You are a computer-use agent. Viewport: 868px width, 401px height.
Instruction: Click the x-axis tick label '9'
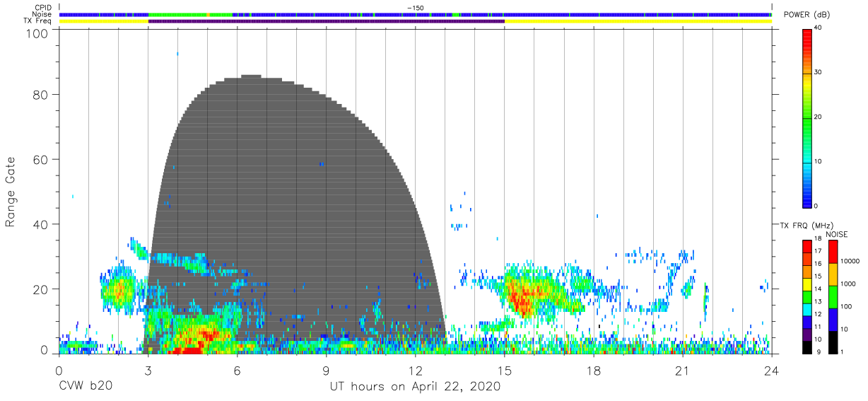(327, 371)
